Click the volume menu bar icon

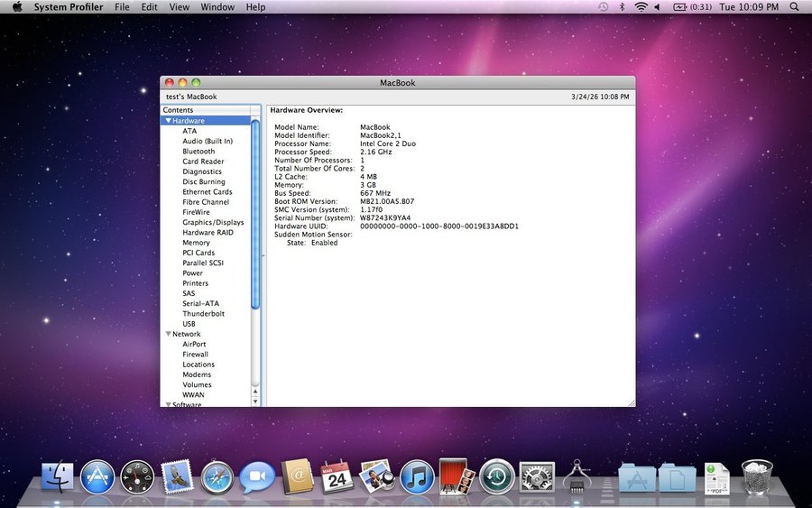point(657,6)
